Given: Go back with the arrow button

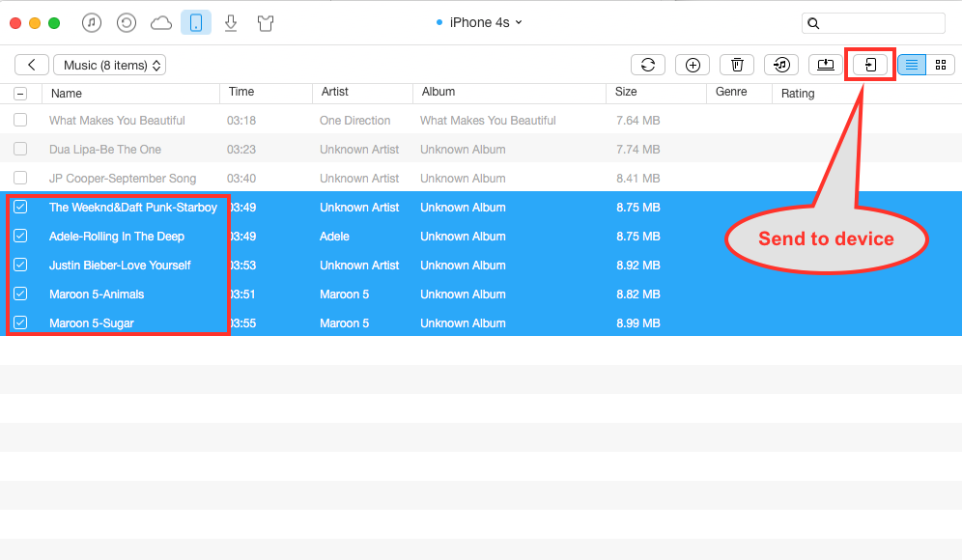Looking at the screenshot, I should tap(32, 65).
